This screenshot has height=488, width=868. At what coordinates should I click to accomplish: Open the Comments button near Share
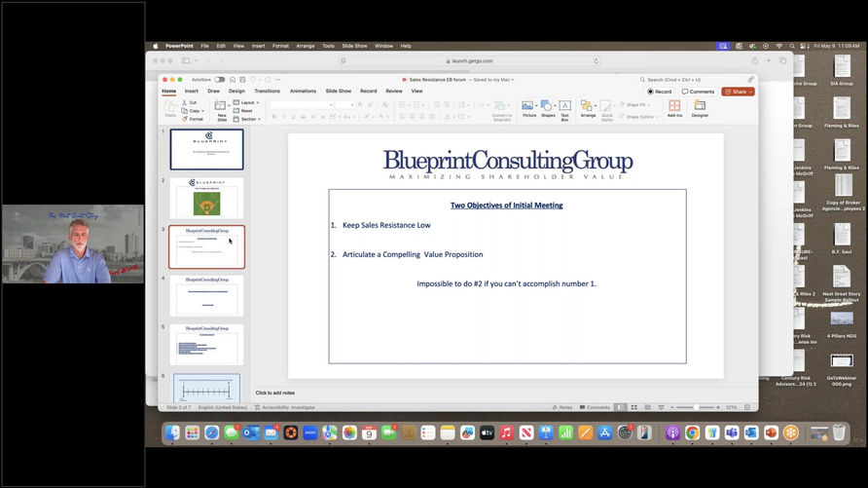(698, 92)
